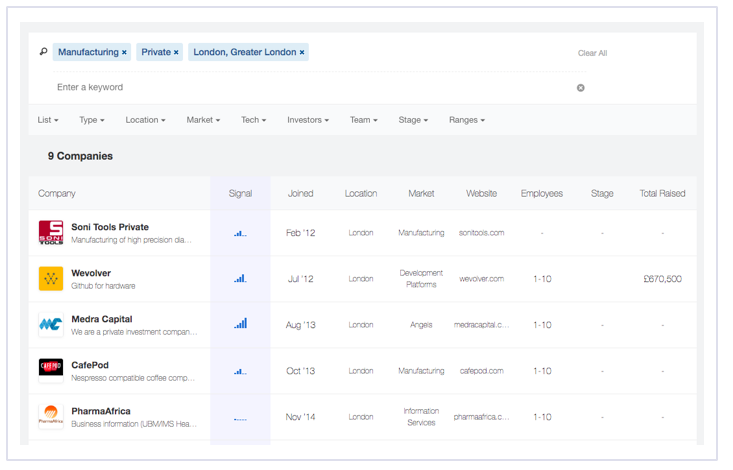The height and width of the screenshot is (470, 733).
Task: Remove the Manufacturing filter tag
Action: tap(124, 52)
